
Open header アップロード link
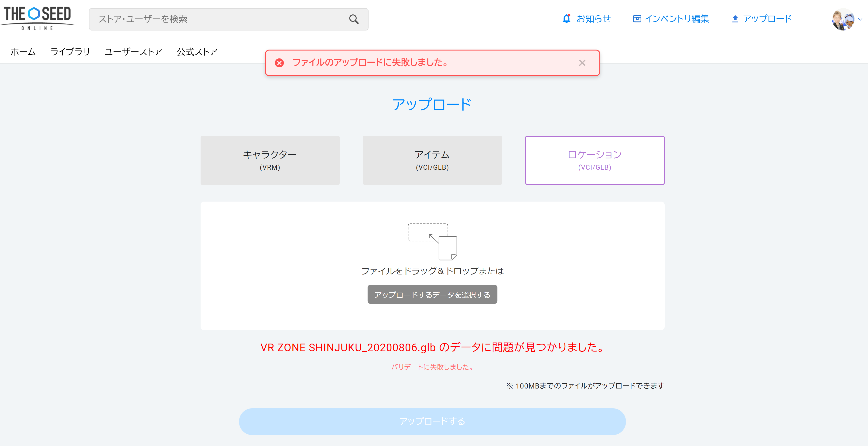767,19
